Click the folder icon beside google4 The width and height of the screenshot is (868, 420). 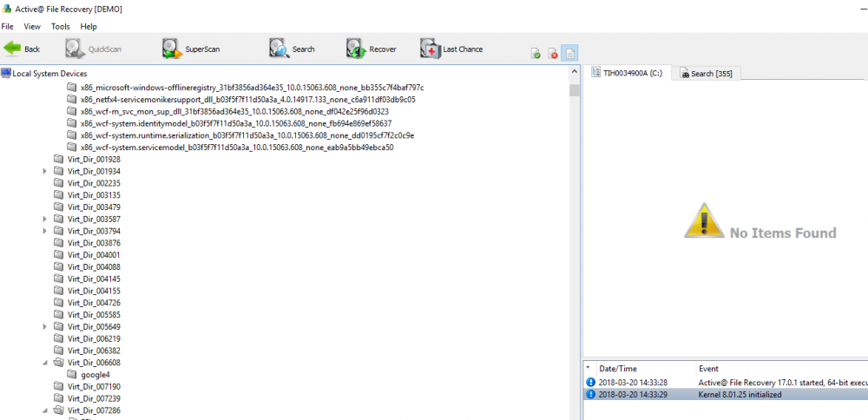click(71, 375)
